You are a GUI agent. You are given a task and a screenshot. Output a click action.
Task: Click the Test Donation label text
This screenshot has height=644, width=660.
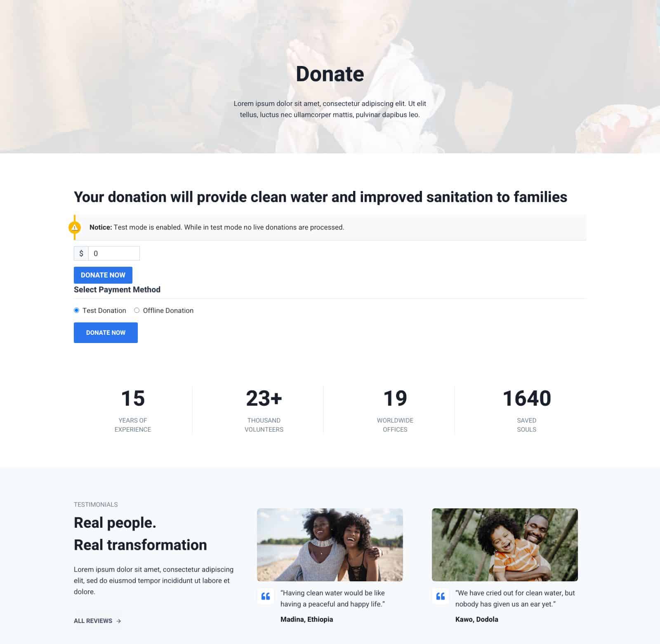104,310
